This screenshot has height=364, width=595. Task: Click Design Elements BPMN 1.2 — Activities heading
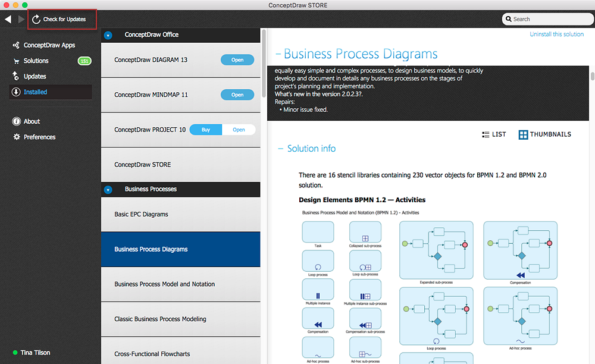coord(362,200)
